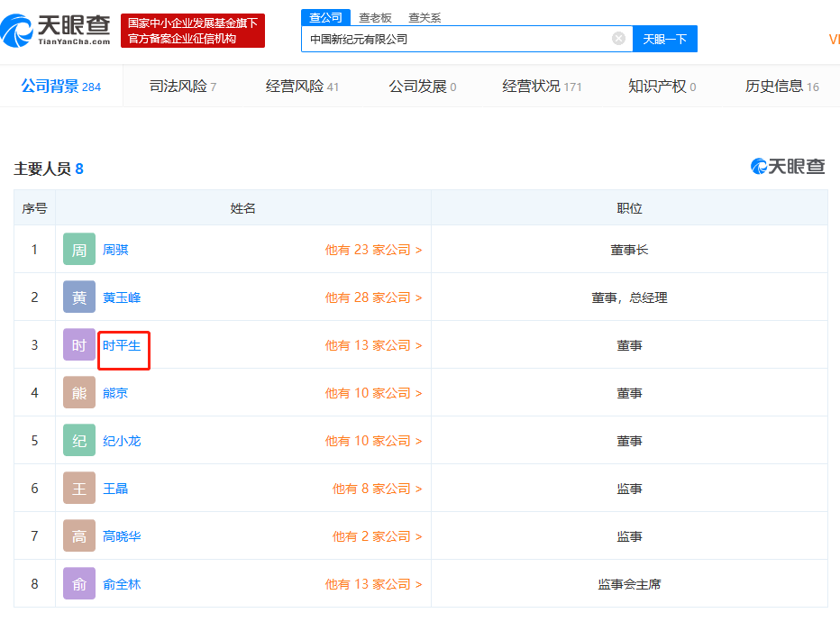Open the 经营状况 171 tab

[542, 87]
